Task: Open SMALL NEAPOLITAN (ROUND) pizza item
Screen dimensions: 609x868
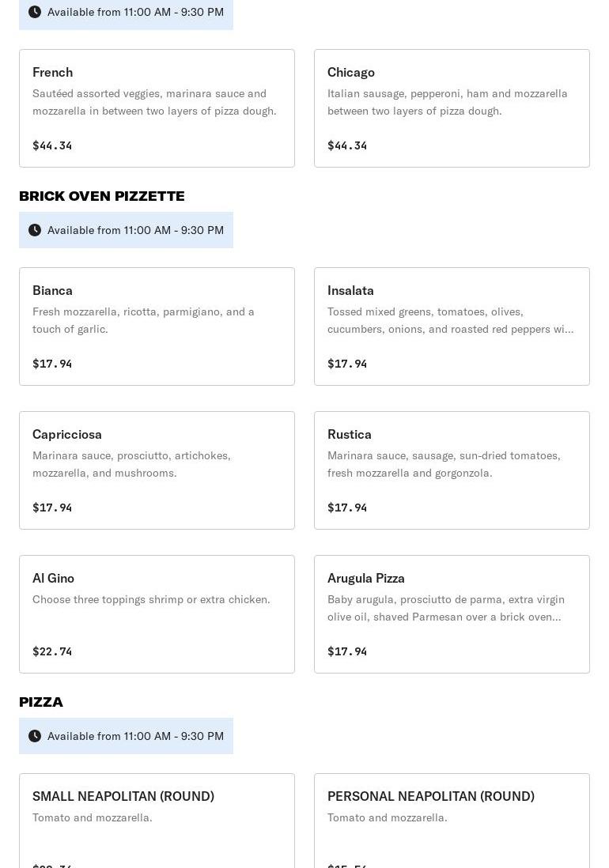Action: (x=157, y=821)
